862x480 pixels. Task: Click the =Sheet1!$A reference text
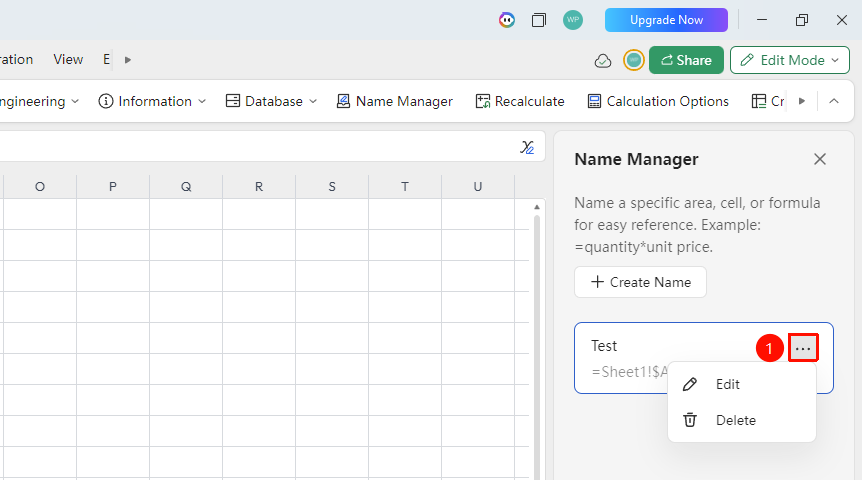tap(629, 372)
